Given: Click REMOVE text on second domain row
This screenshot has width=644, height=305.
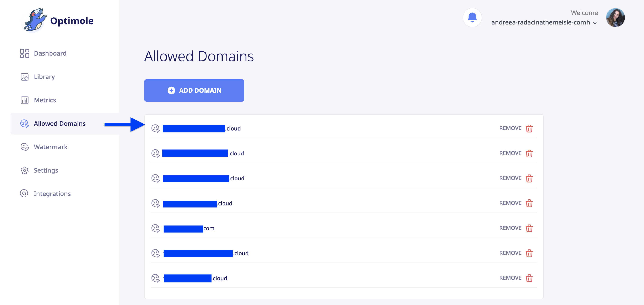Looking at the screenshot, I should (510, 153).
